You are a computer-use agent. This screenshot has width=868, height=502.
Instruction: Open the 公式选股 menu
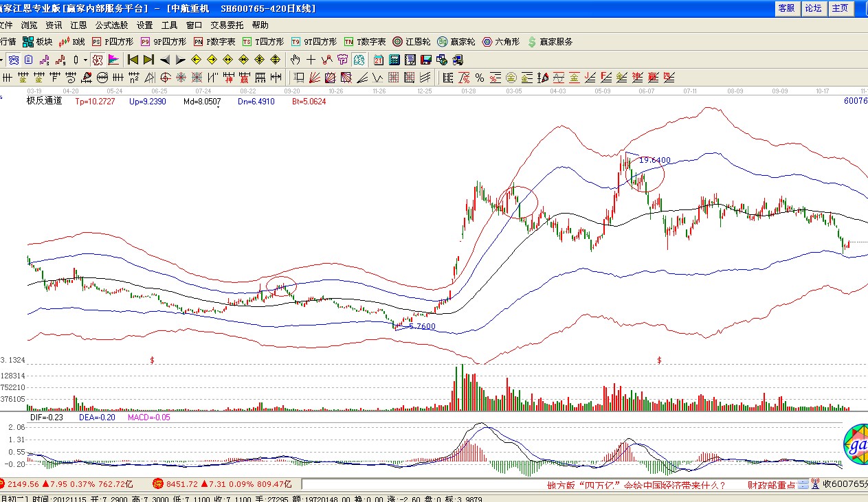pos(111,25)
